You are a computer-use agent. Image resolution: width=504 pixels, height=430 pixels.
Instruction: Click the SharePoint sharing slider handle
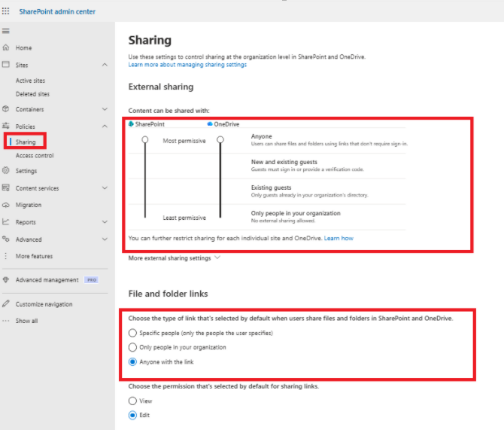coord(145,139)
